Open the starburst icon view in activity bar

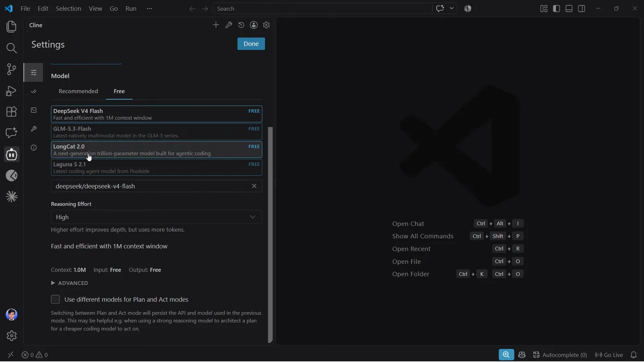tap(11, 197)
